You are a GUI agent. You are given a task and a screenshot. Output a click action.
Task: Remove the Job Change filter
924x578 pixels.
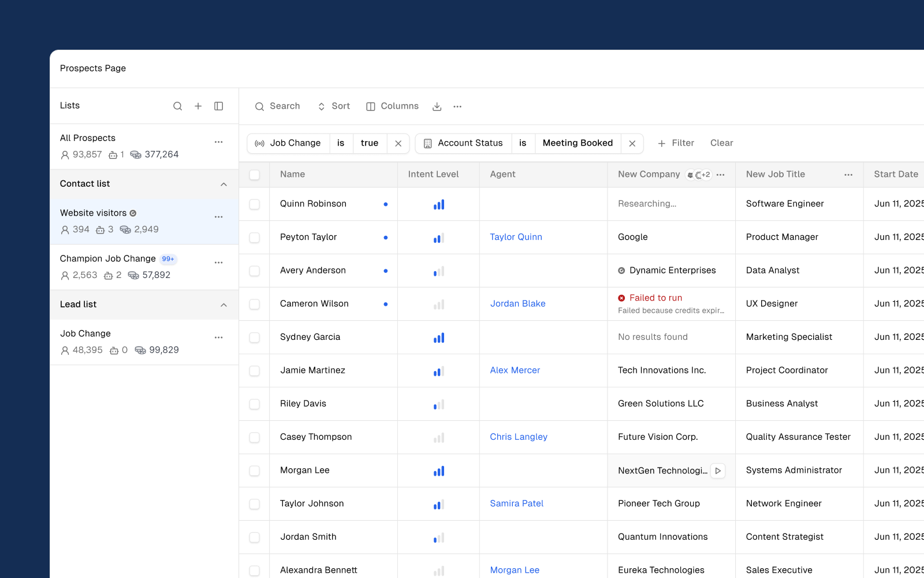click(x=398, y=143)
